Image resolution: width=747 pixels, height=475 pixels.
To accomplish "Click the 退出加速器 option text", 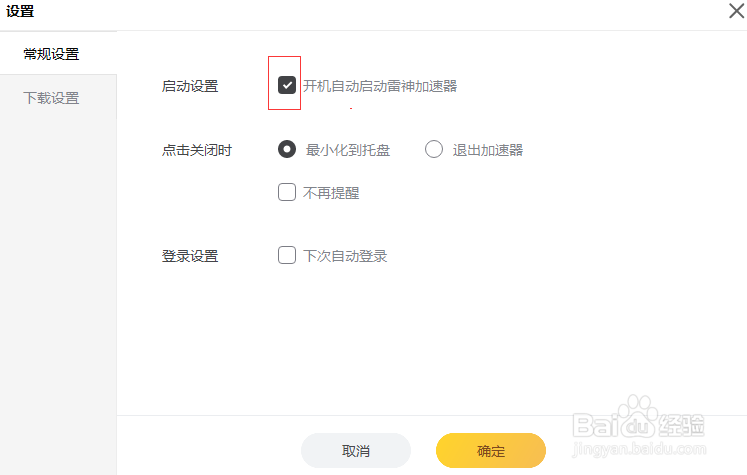I will [488, 150].
